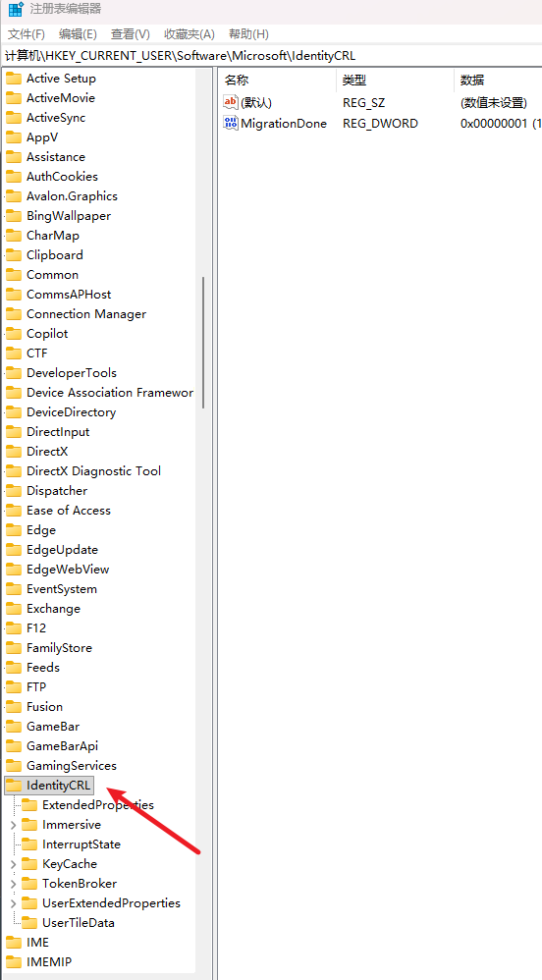The image size is (542, 980).
Task: Select the Clipboard folder icon
Action: coord(14,255)
